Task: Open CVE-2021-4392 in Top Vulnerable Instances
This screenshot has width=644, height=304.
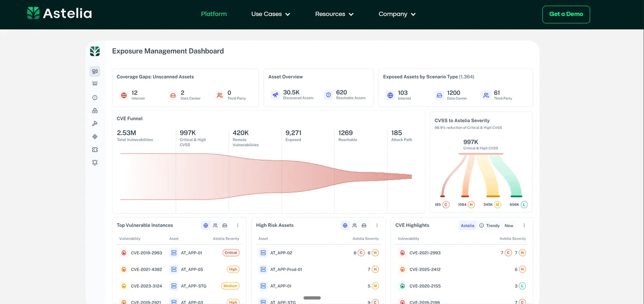Action: pyautogui.click(x=146, y=270)
